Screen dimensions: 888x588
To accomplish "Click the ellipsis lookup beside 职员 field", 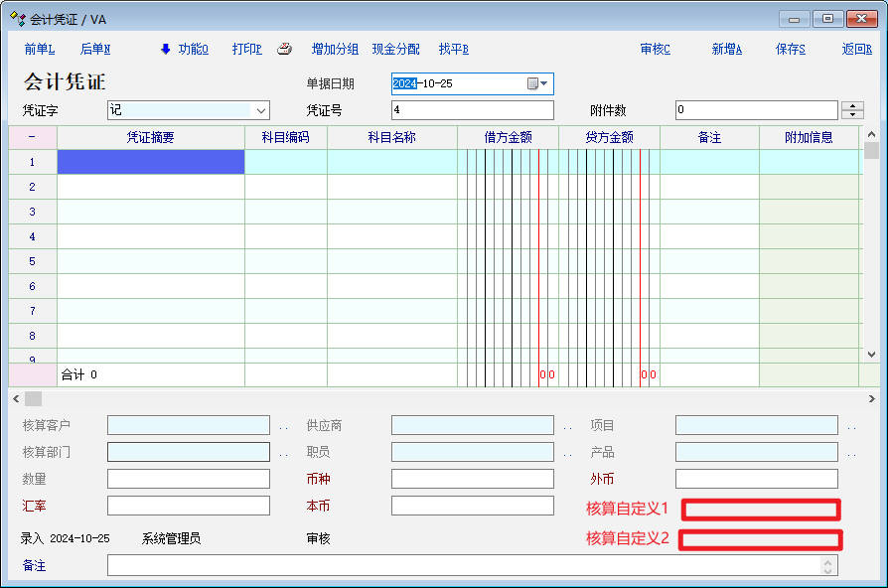I will (567, 453).
